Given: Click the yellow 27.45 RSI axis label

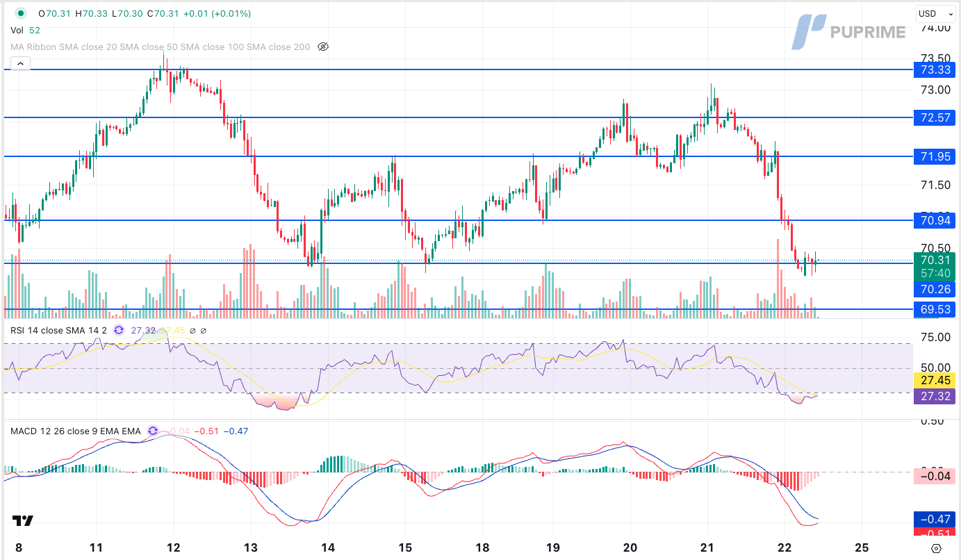Looking at the screenshot, I should (935, 381).
